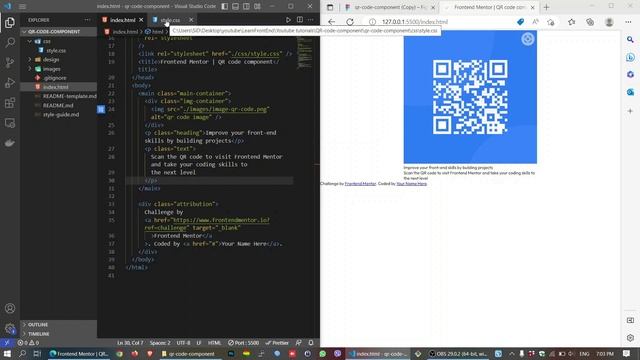Run the file with the editor play button
The height and width of the screenshot is (360, 640).
point(288,20)
